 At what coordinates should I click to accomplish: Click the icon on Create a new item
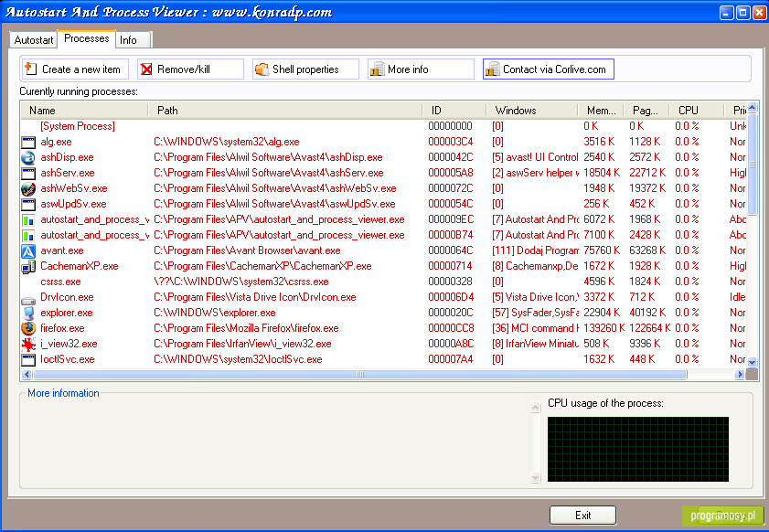(x=31, y=69)
